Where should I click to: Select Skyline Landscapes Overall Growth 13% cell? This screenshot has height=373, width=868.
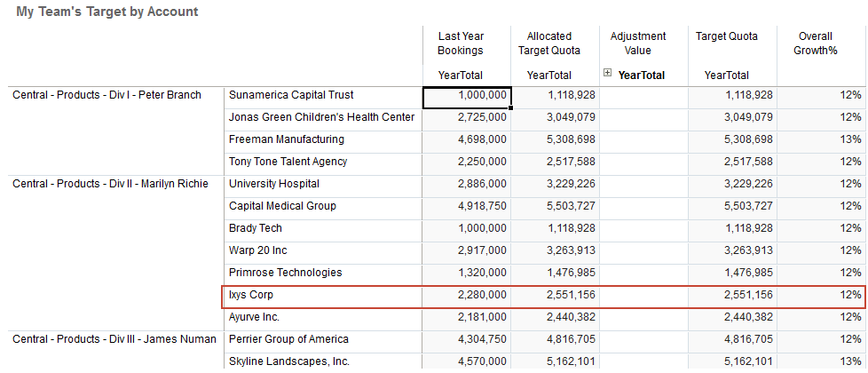821,361
